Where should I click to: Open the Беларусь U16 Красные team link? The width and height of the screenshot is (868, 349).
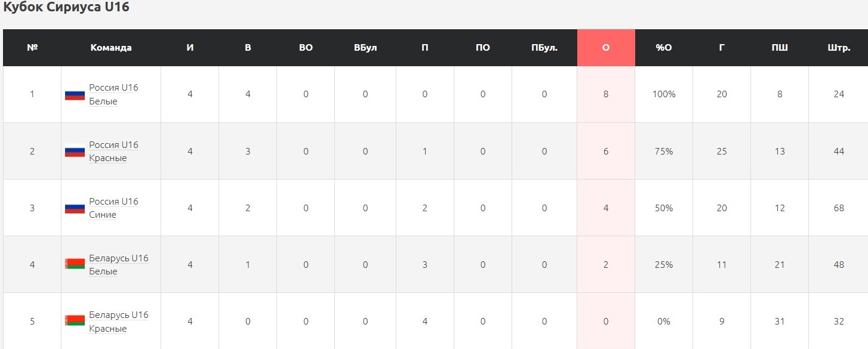click(118, 322)
